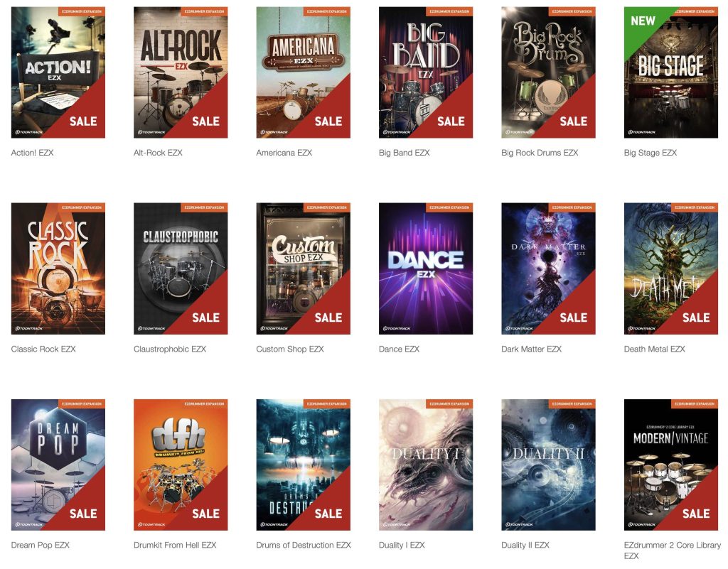Click the Americana EZX cover art

(303, 72)
